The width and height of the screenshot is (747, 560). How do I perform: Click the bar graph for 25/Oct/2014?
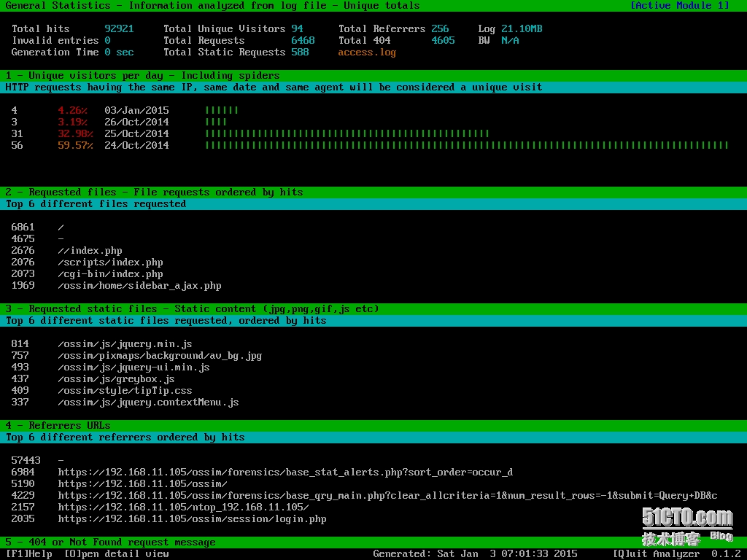347,134
